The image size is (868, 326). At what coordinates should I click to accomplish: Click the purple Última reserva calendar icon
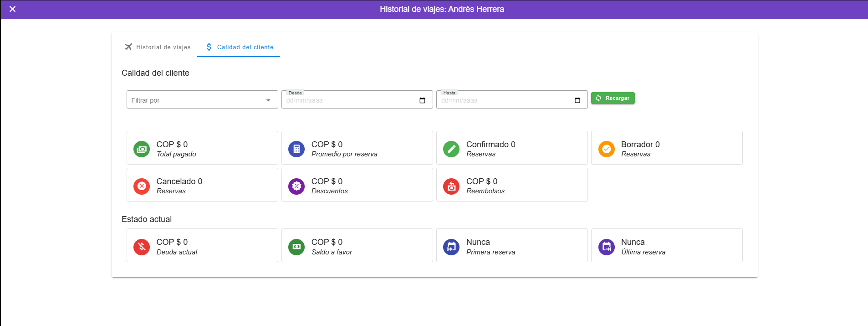point(606,247)
